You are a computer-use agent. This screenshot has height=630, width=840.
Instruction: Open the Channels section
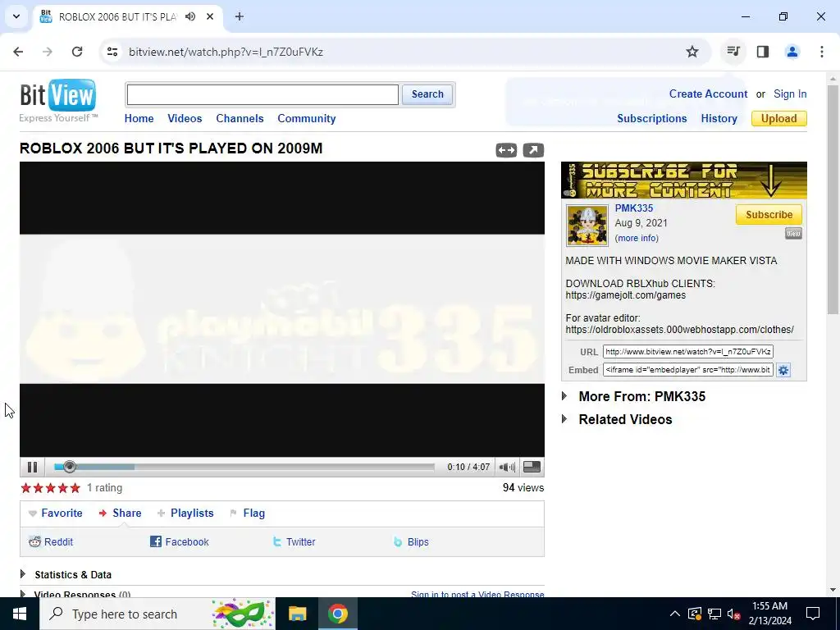point(240,118)
